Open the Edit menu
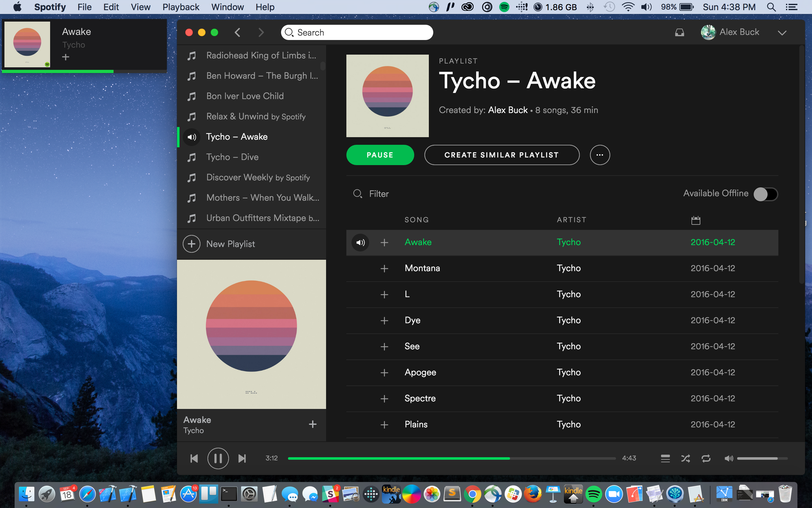812x508 pixels. click(x=111, y=7)
